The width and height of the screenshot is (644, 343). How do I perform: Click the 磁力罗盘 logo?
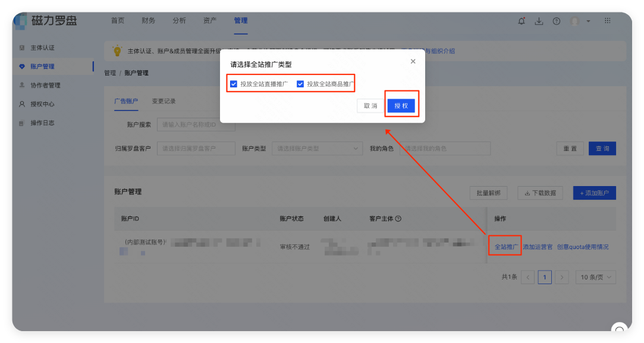pyautogui.click(x=45, y=21)
